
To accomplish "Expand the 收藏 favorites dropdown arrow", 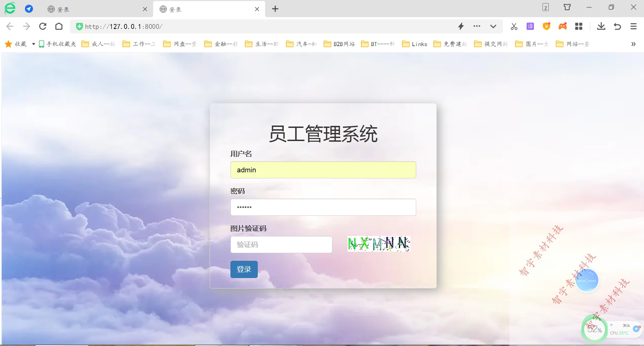I will (x=33, y=44).
